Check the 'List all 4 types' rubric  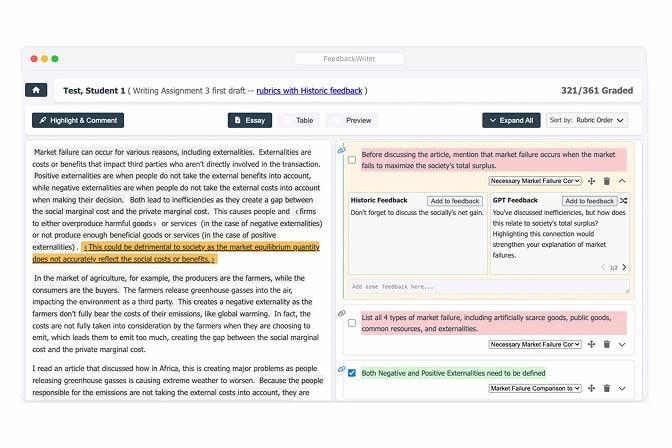click(352, 323)
